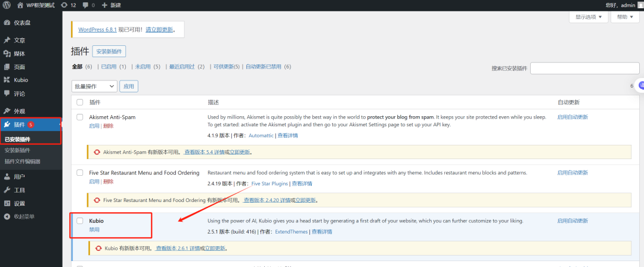This screenshot has width=644, height=267.
Task: Click the plus 新建 icon
Action: click(104, 5)
